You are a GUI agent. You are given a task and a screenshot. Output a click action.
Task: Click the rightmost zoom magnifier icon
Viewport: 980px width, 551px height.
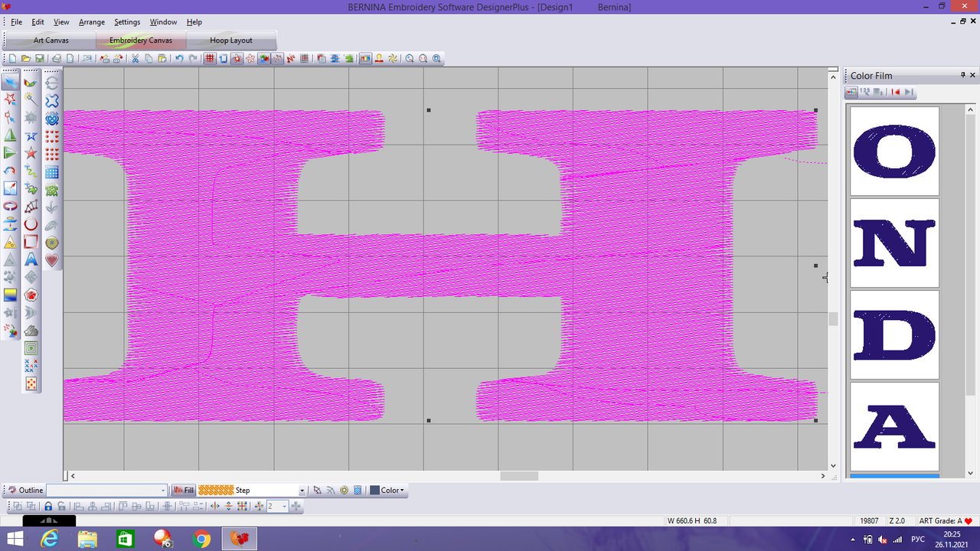point(436,58)
